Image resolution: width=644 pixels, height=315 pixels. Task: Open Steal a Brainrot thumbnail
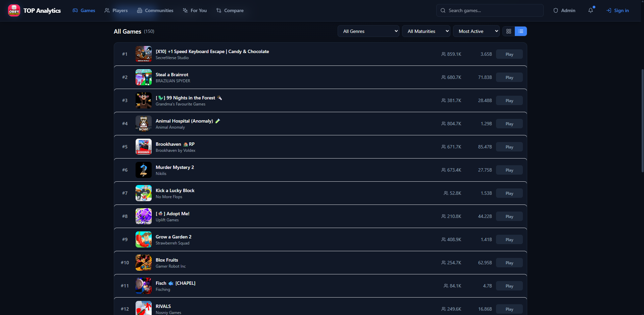144,77
